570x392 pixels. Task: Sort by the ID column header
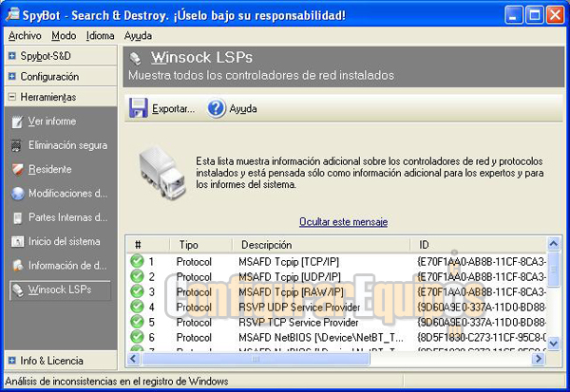click(478, 245)
